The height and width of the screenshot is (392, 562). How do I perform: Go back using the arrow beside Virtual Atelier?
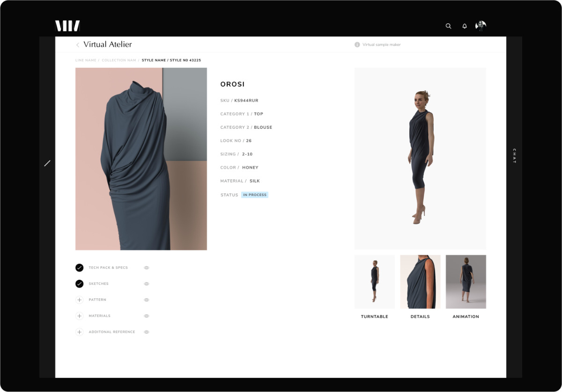coord(78,45)
